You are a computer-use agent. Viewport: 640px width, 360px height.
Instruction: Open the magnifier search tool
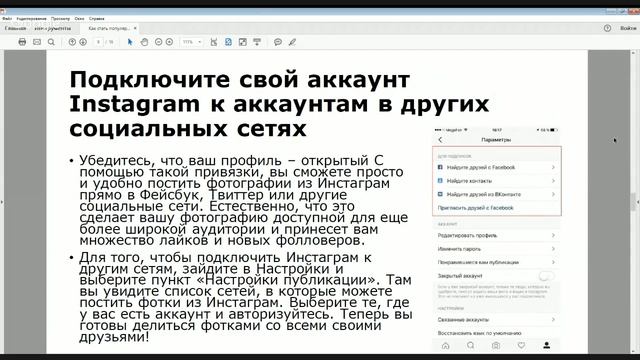[51, 42]
